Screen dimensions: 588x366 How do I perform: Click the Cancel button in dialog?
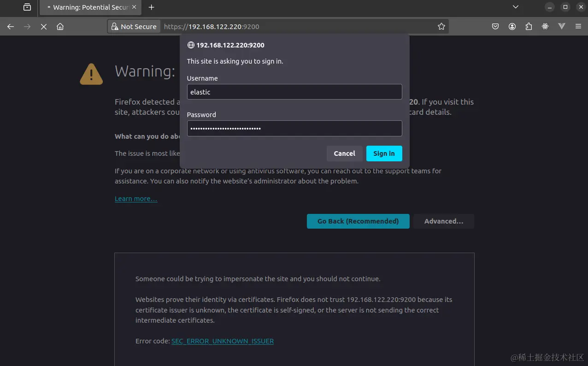click(x=345, y=153)
